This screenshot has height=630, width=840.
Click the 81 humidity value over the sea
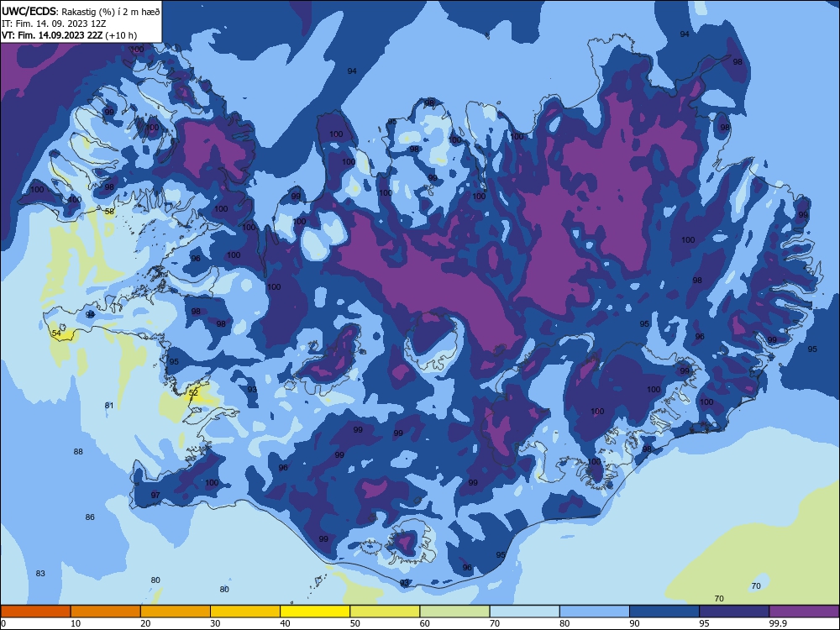pyautogui.click(x=109, y=406)
